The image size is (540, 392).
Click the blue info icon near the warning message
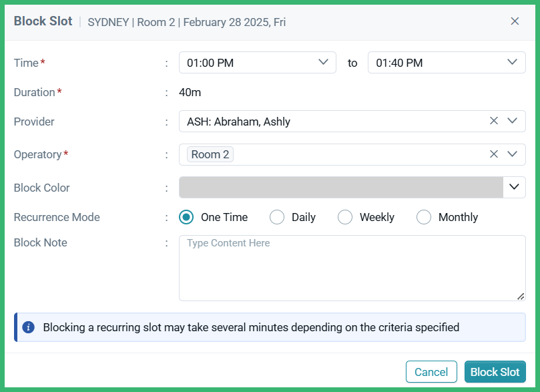(27, 327)
